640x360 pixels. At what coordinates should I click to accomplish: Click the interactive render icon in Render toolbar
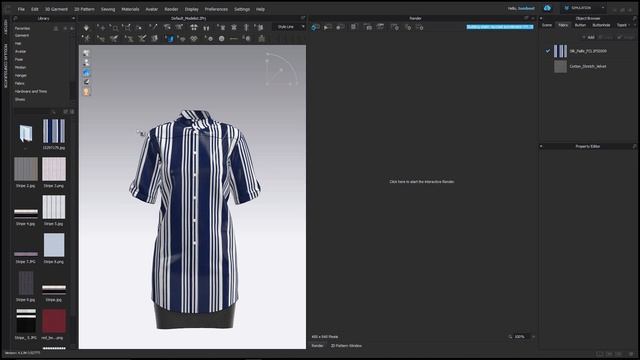(x=315, y=27)
